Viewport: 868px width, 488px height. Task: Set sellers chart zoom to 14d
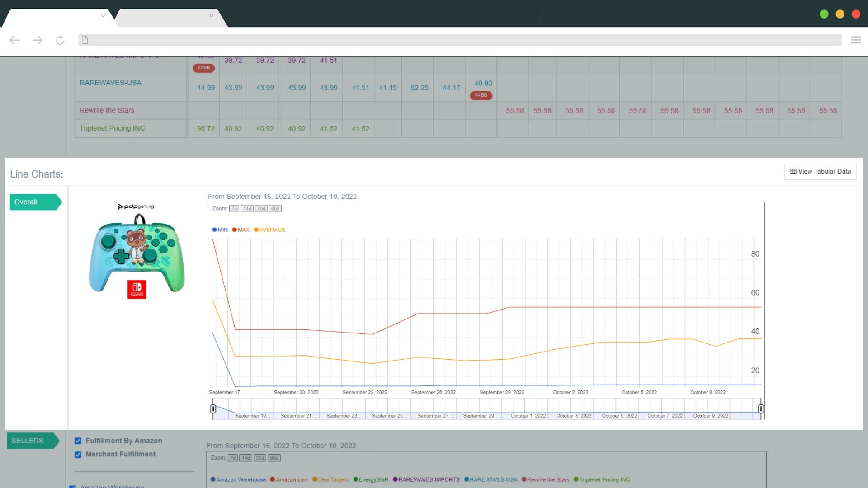(x=245, y=458)
